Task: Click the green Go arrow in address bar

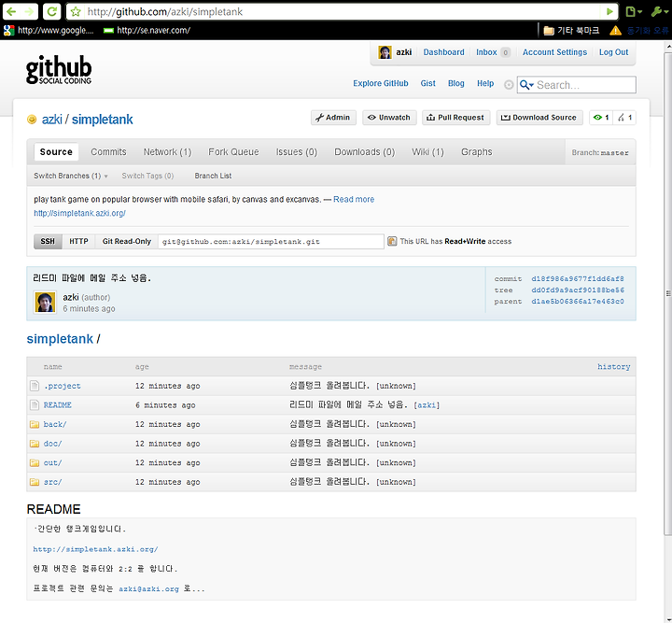Action: point(609,11)
